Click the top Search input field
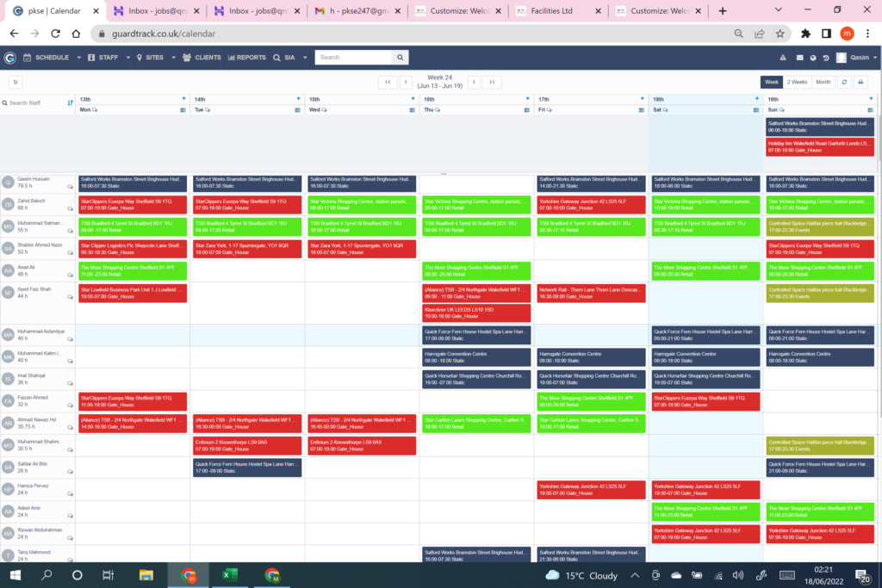 point(353,58)
